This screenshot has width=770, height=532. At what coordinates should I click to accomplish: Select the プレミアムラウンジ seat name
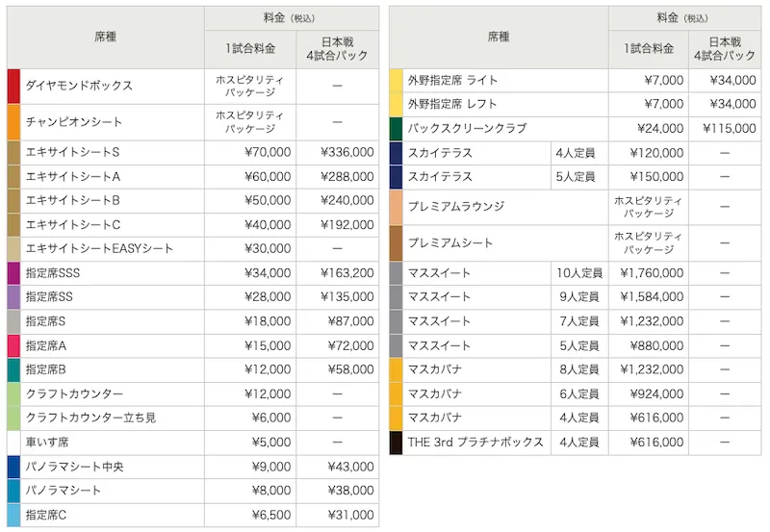[455, 207]
